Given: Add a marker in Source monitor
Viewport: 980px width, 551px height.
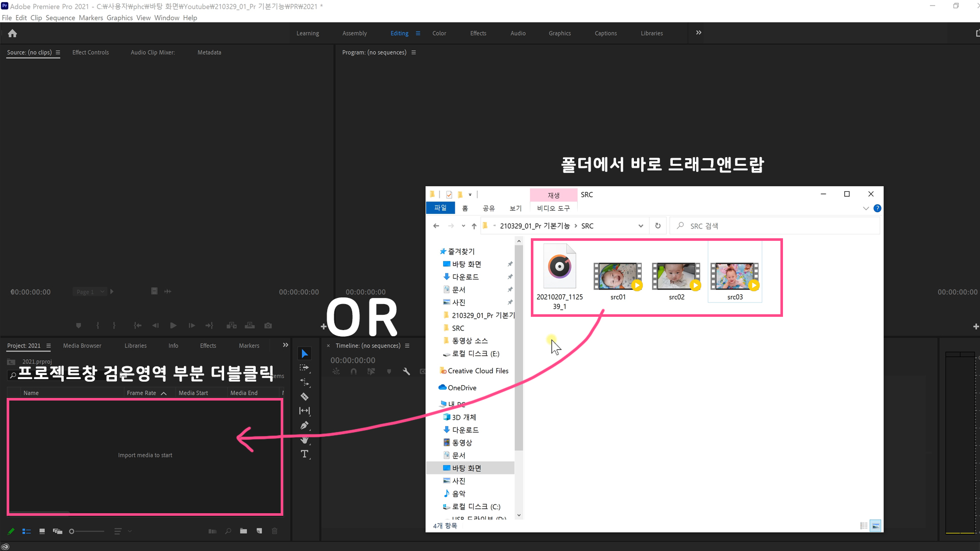Looking at the screenshot, I should click(x=79, y=325).
